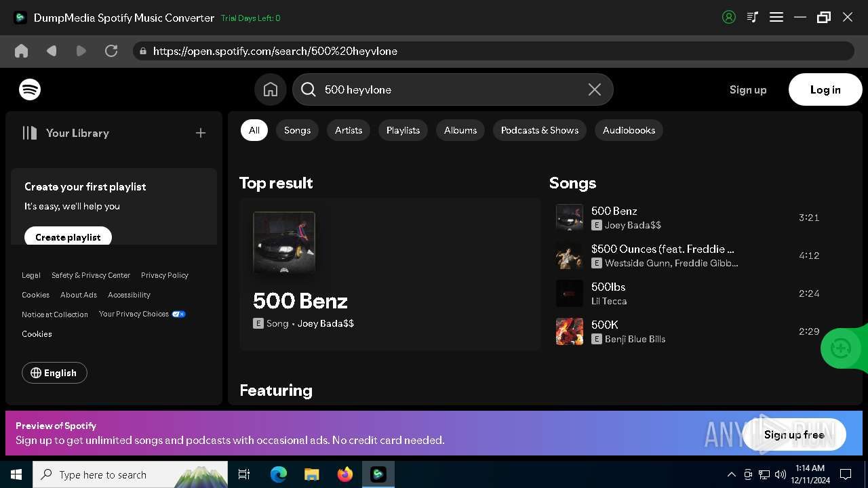Open the hamburger menu in title bar
This screenshot has width=868, height=488.
tap(776, 18)
